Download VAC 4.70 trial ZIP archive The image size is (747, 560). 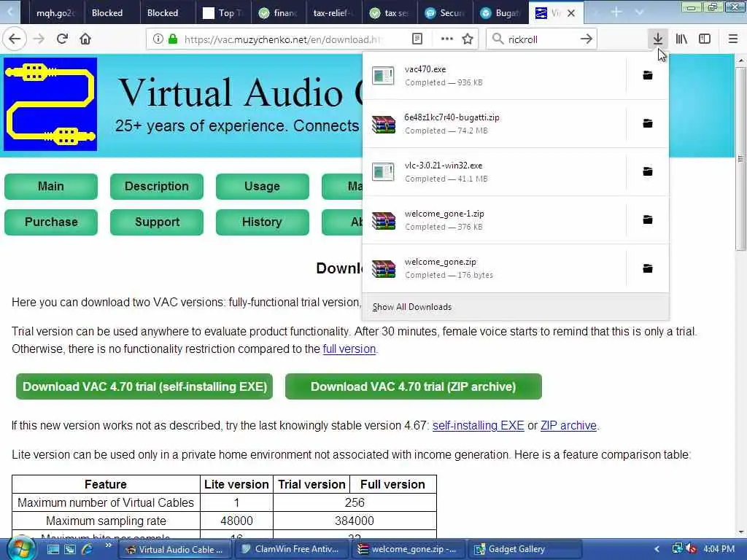(413, 386)
